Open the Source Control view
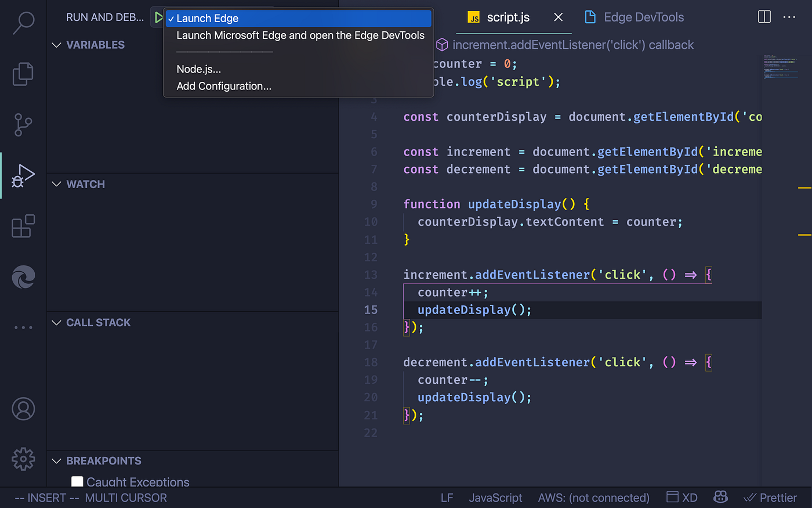The width and height of the screenshot is (812, 508). point(23,125)
